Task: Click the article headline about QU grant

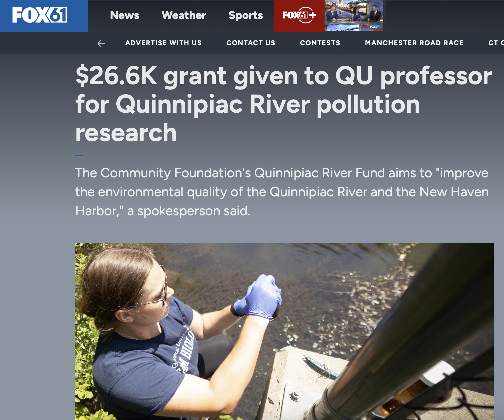Action: point(284,104)
